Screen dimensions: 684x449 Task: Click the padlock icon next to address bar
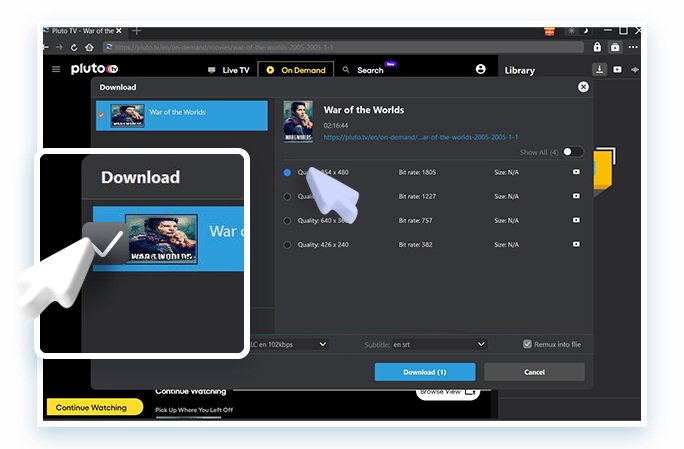(597, 47)
